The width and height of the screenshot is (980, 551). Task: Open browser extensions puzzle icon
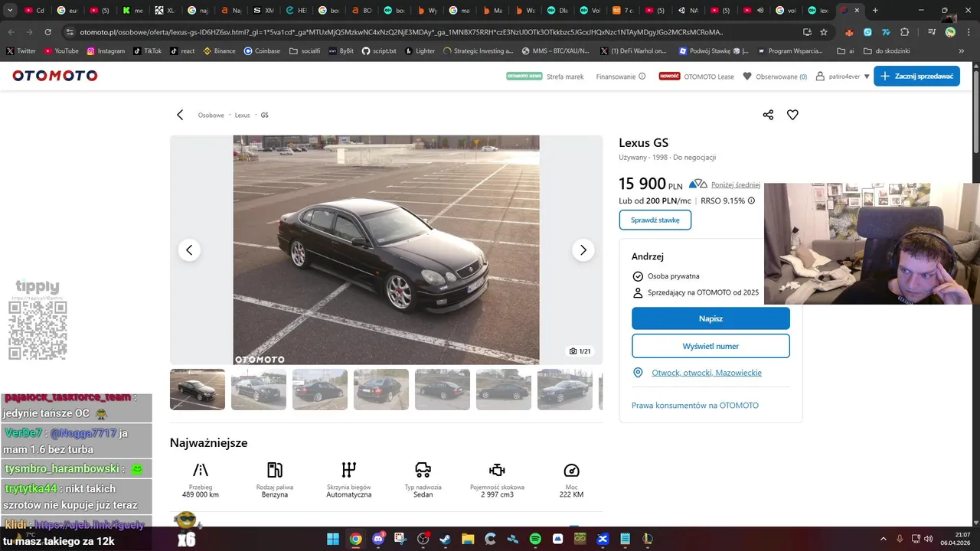coord(905,32)
